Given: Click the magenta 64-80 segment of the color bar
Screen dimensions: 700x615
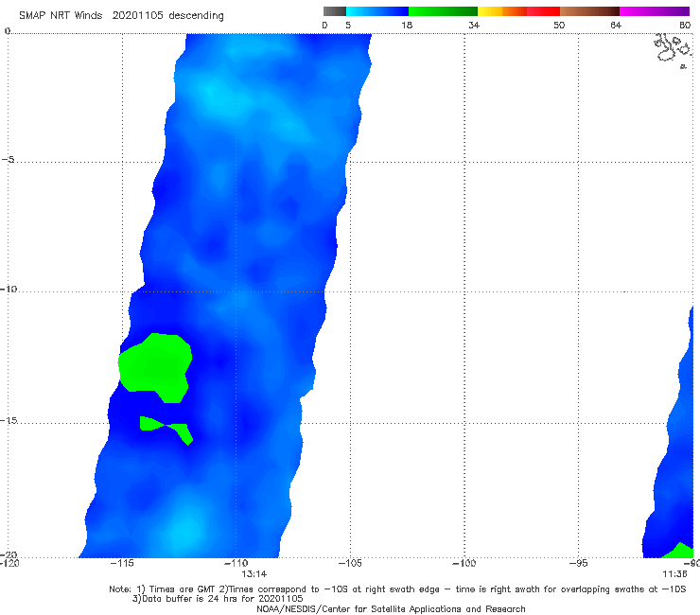Looking at the screenshot, I should click(x=655, y=11).
